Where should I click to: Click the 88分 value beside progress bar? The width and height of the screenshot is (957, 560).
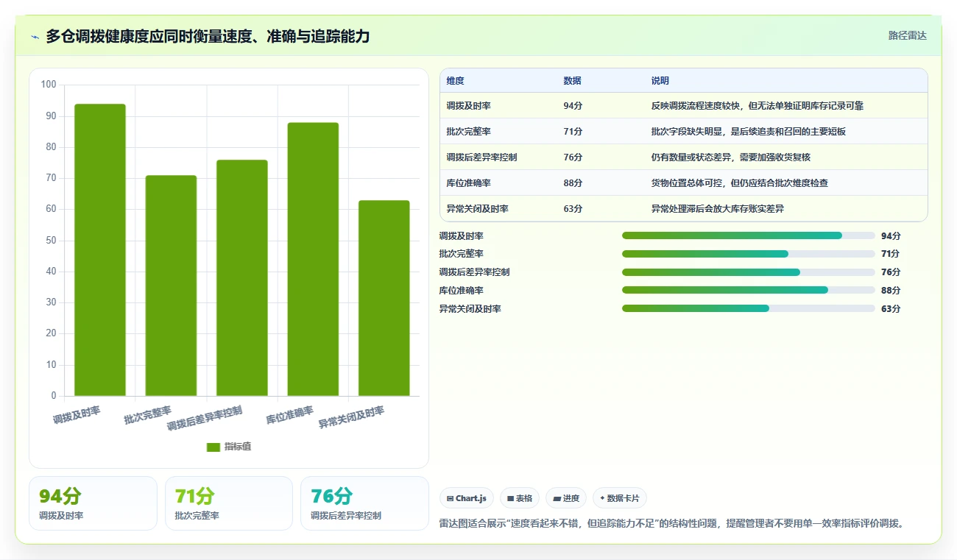point(891,291)
